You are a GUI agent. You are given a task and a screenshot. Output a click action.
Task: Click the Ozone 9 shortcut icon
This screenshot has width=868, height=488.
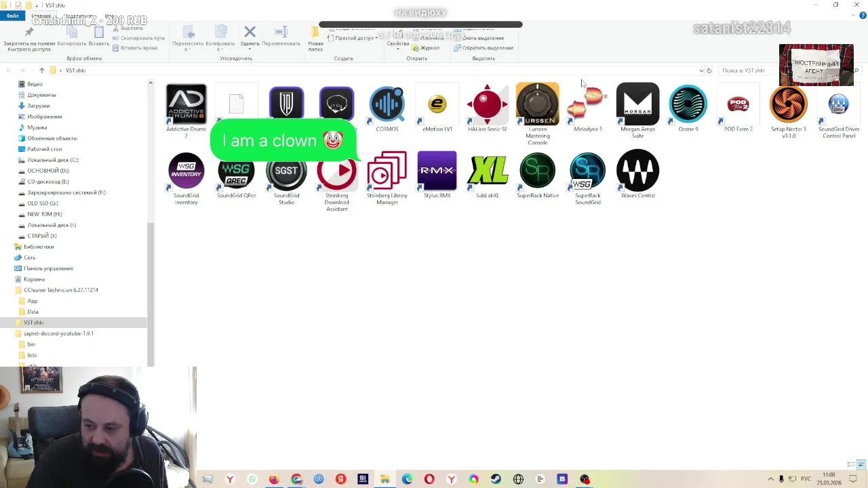pos(688,104)
